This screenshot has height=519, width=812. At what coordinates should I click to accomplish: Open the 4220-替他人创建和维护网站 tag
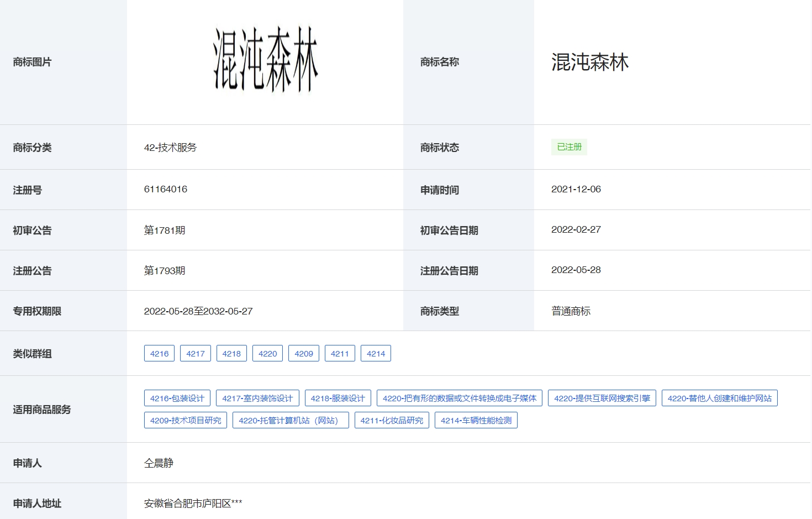coord(720,398)
